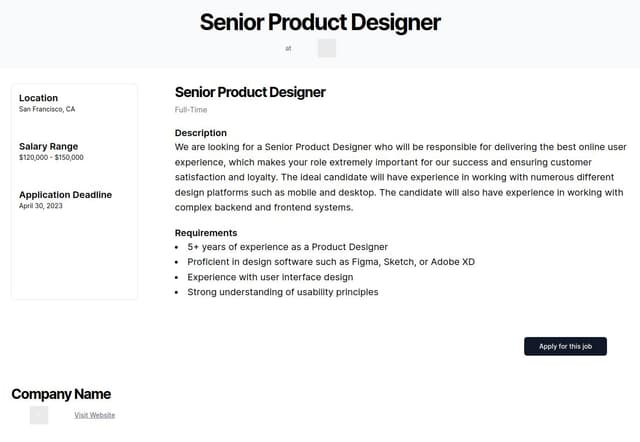
Task: Click the Application Deadline label
Action: [65, 194]
